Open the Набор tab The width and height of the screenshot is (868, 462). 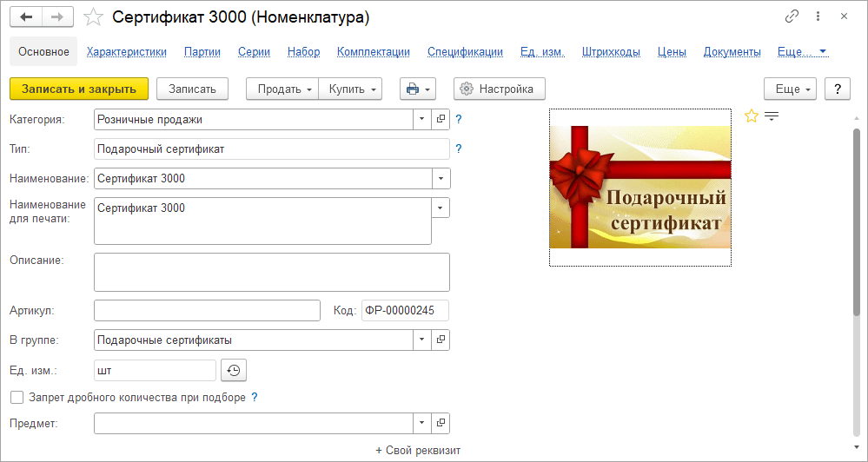coord(304,52)
